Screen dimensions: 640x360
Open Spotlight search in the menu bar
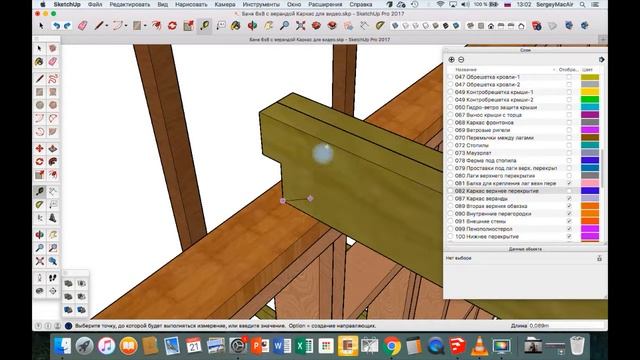[x=582, y=4]
